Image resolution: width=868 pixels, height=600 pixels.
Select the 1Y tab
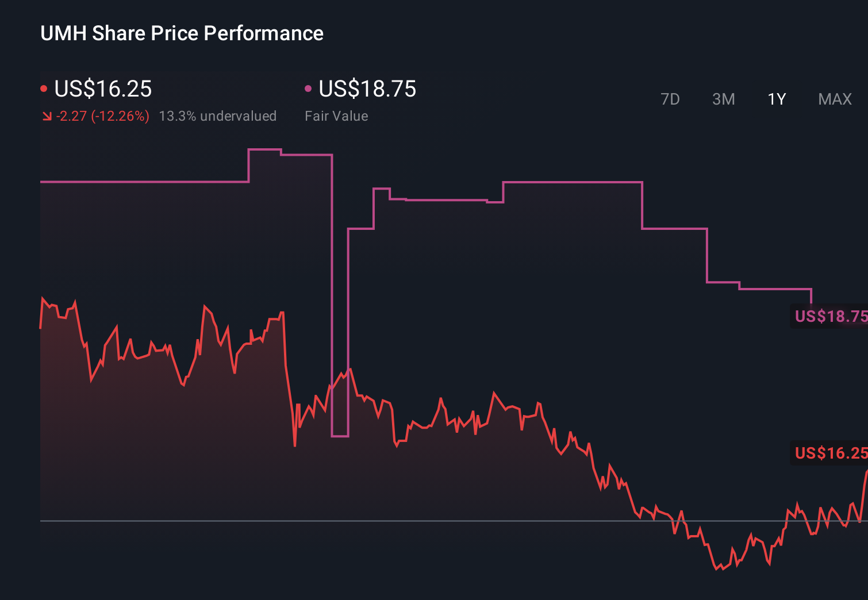(x=777, y=99)
